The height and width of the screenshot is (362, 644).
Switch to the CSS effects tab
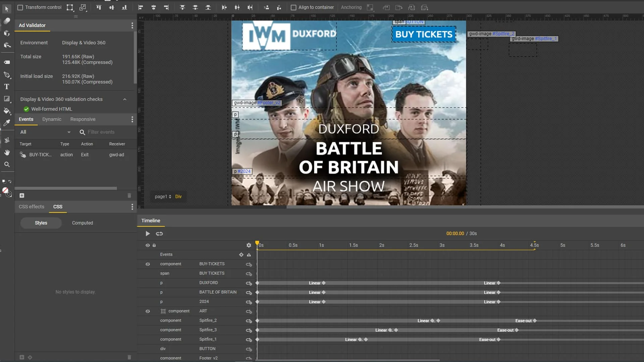32,207
